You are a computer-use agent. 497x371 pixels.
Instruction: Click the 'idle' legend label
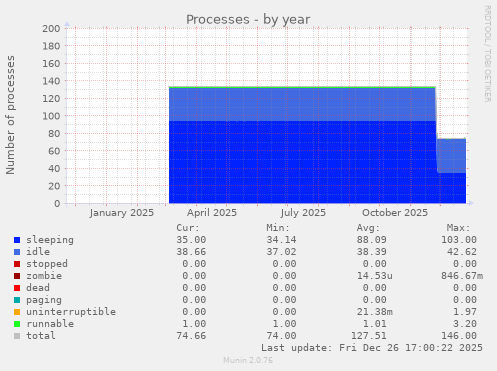coord(38,252)
